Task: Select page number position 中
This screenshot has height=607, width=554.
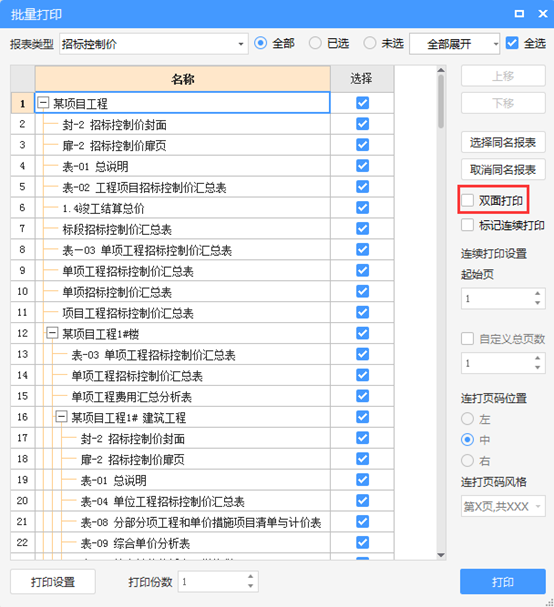Action: pyautogui.click(x=467, y=439)
